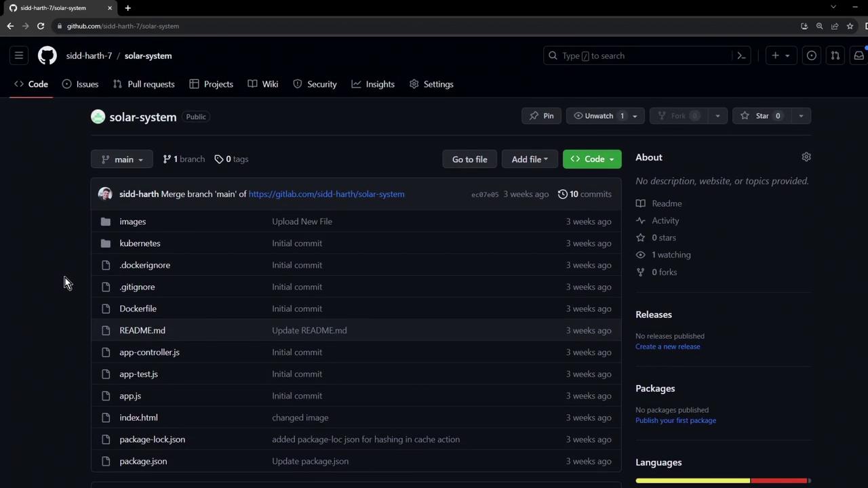Open pull requests icon in top header
This screenshot has width=868, height=488.
point(835,56)
